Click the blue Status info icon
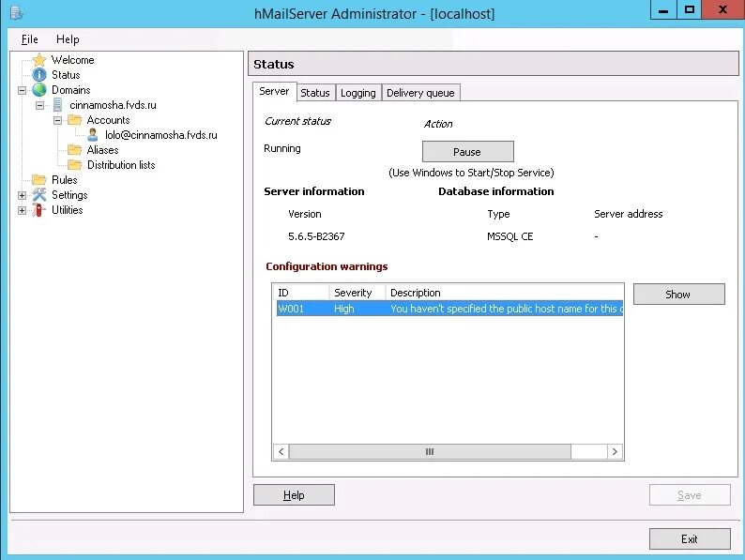 coord(39,75)
